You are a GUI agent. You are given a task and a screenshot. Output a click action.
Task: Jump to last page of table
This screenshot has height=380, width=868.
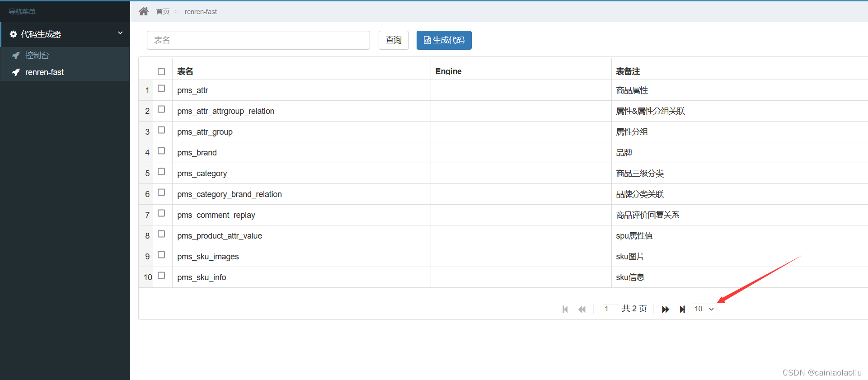pos(682,309)
